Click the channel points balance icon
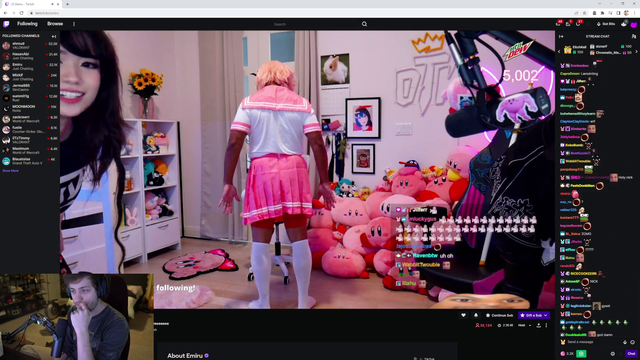 coord(563,353)
